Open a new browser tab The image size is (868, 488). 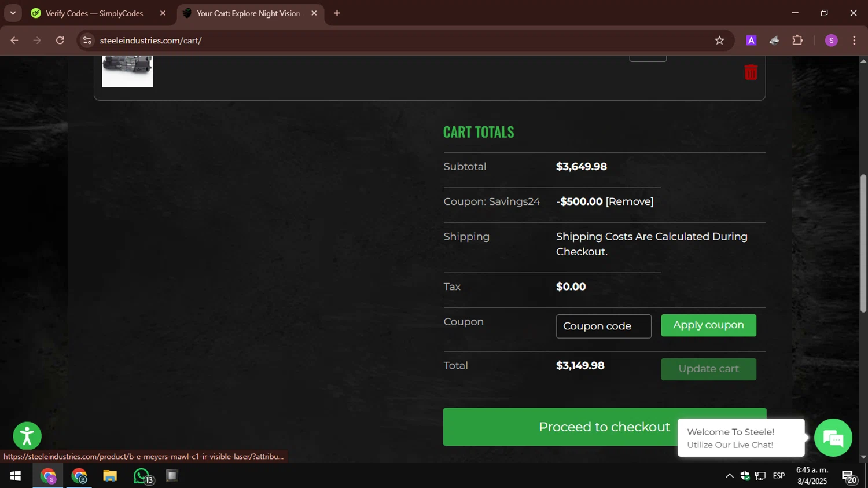pos(337,13)
